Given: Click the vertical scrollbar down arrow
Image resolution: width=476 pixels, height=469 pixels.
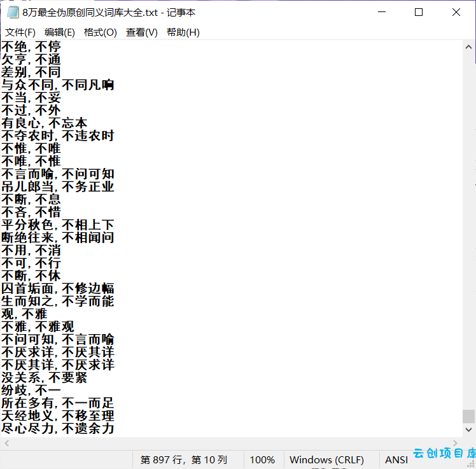Looking at the screenshot, I should click(x=468, y=430).
